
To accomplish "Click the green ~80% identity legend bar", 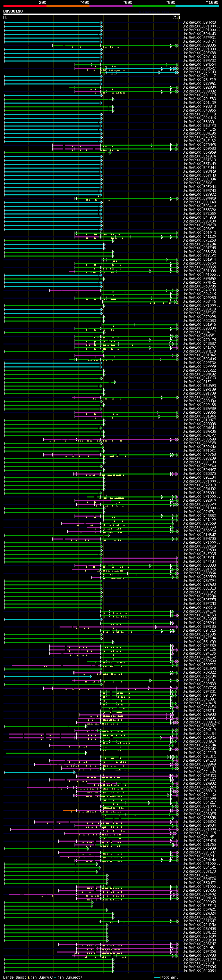I will point(154,6).
